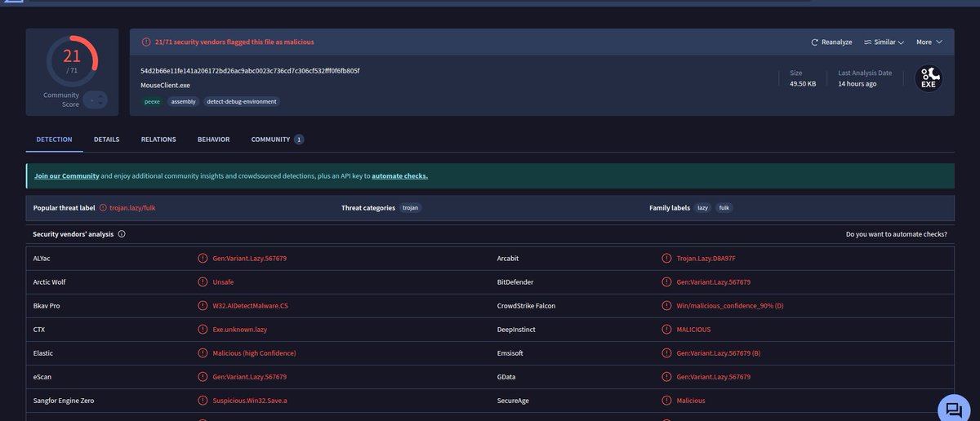Screen dimensions: 980x421
Task: Click alert icon in Sangfor Engine Zero row
Action: tap(203, 401)
